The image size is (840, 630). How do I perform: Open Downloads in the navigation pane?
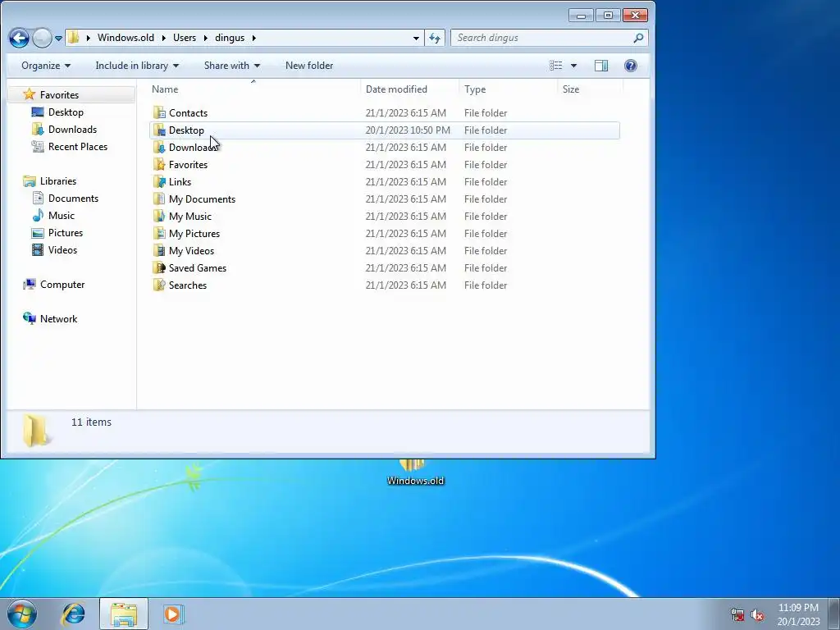click(72, 129)
